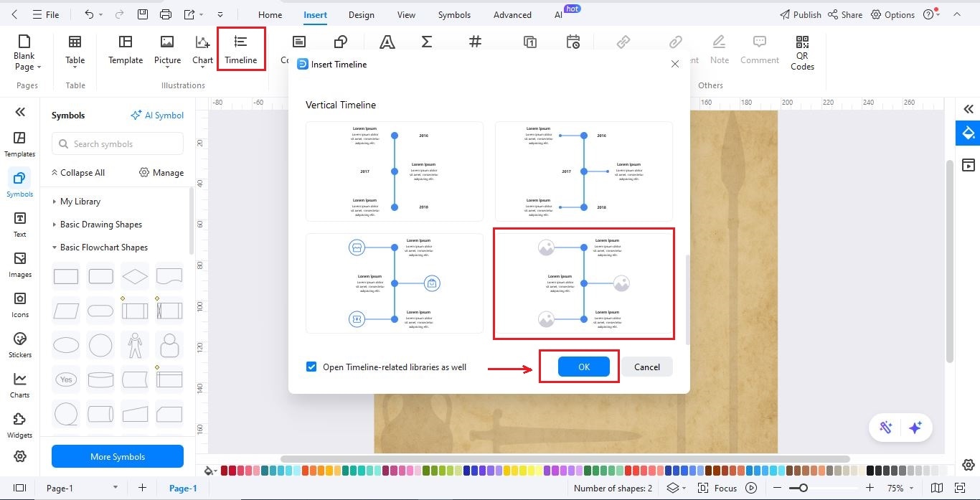Select the vertical timeline template with image placeholders
980x500 pixels.
pos(584,283)
